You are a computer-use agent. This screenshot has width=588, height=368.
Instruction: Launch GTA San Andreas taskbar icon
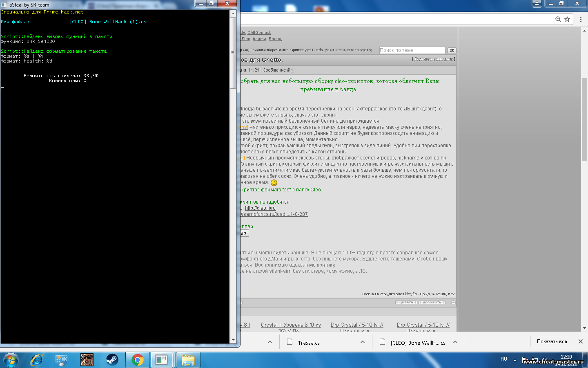[87, 360]
